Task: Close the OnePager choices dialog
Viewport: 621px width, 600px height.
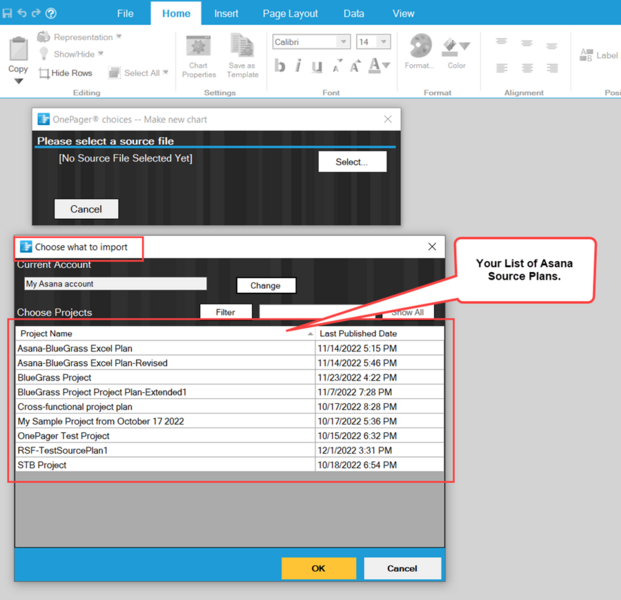Action: [388, 119]
